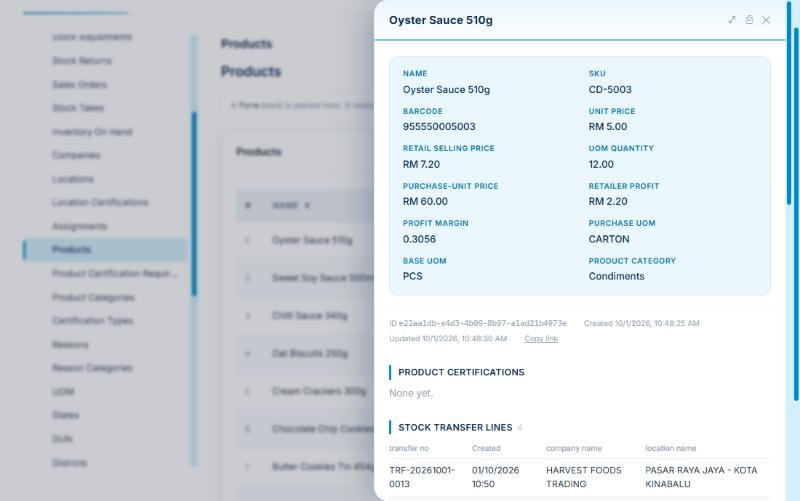800x501 pixels.
Task: Go to Sales Orders in the sidebar
Action: (80, 85)
